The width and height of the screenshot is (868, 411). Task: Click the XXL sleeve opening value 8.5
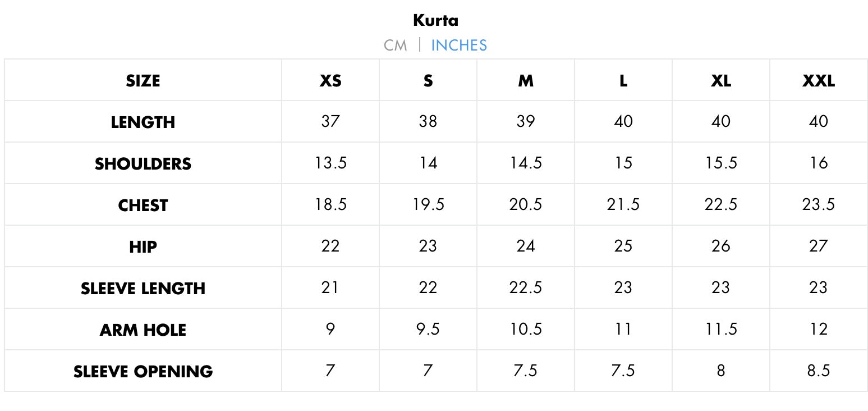[819, 371]
